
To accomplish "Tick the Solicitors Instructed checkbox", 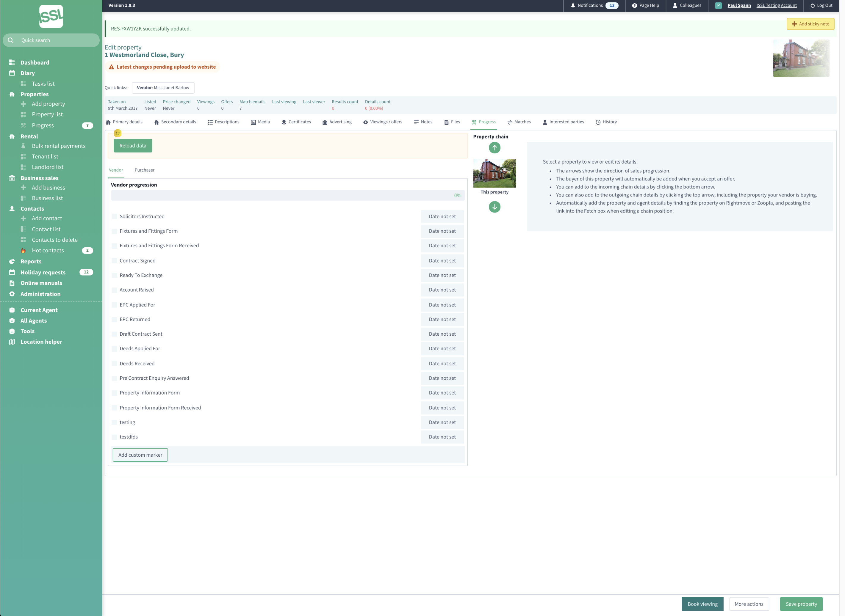I will [x=115, y=216].
